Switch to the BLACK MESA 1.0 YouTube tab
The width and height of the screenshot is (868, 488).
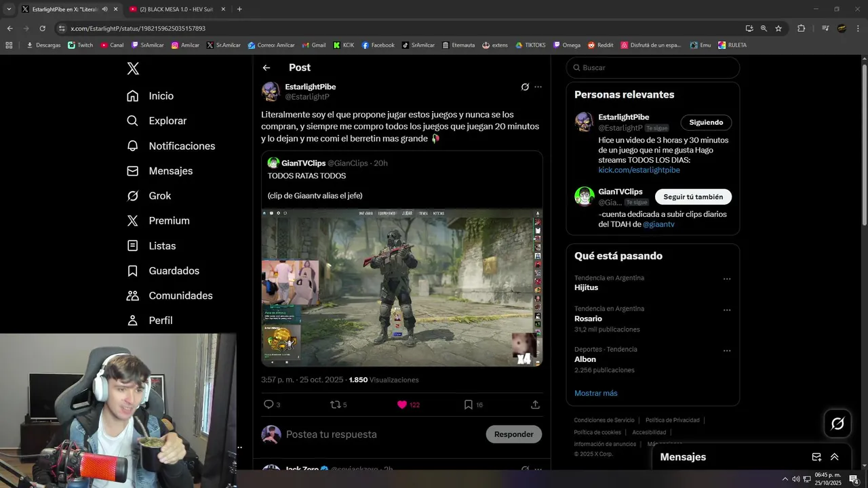coord(178,9)
